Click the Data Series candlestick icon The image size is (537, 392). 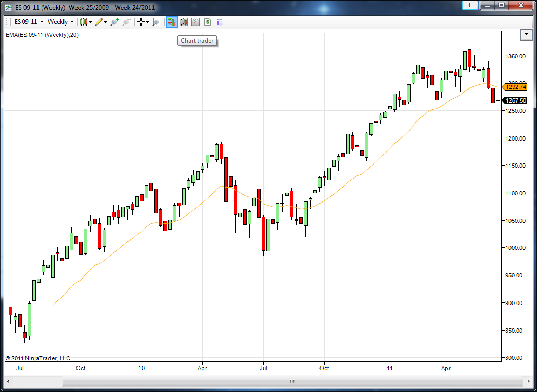pos(184,22)
